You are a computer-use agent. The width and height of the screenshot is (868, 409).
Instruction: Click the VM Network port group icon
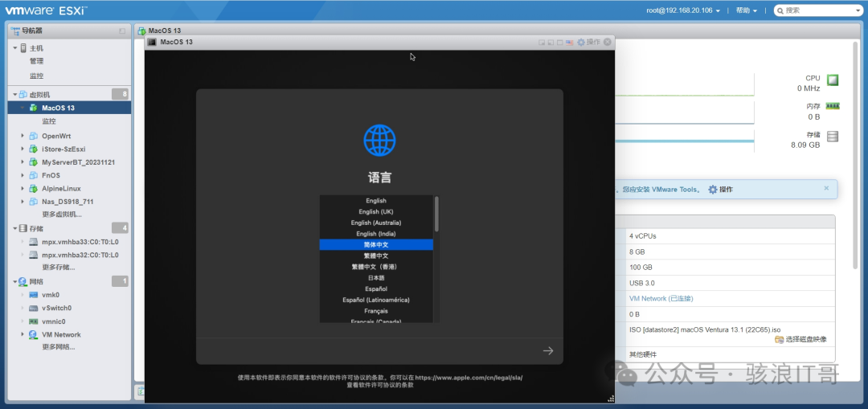pyautogui.click(x=33, y=335)
